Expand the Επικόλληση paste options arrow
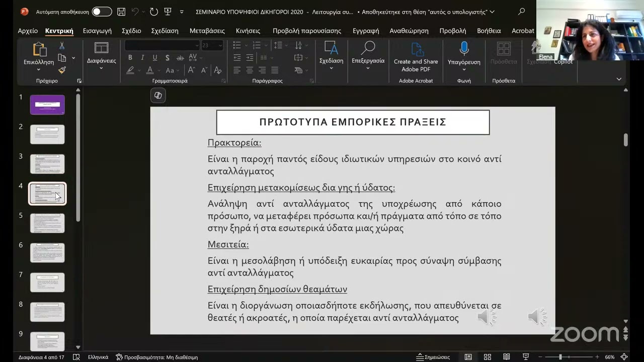 point(39,69)
